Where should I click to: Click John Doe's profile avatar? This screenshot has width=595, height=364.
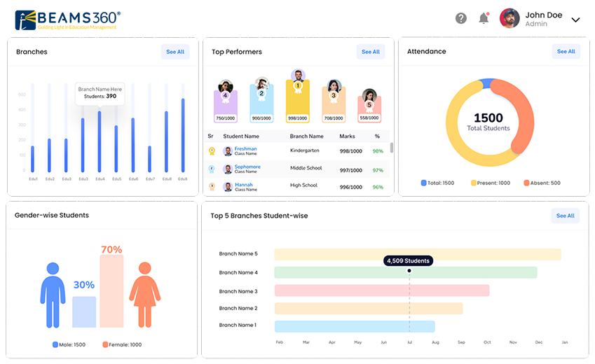pyautogui.click(x=509, y=19)
